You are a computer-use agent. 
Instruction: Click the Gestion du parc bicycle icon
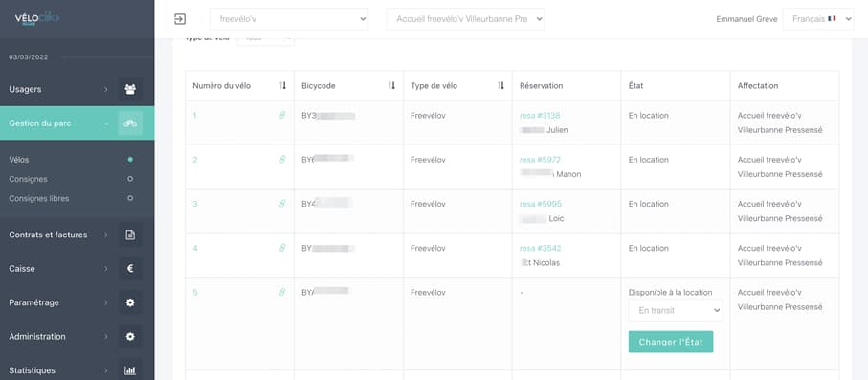(x=130, y=123)
